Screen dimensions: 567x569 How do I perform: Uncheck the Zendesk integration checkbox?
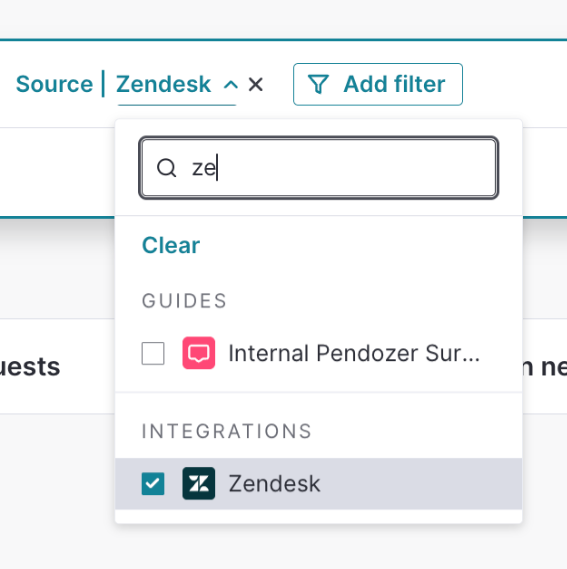tap(153, 484)
